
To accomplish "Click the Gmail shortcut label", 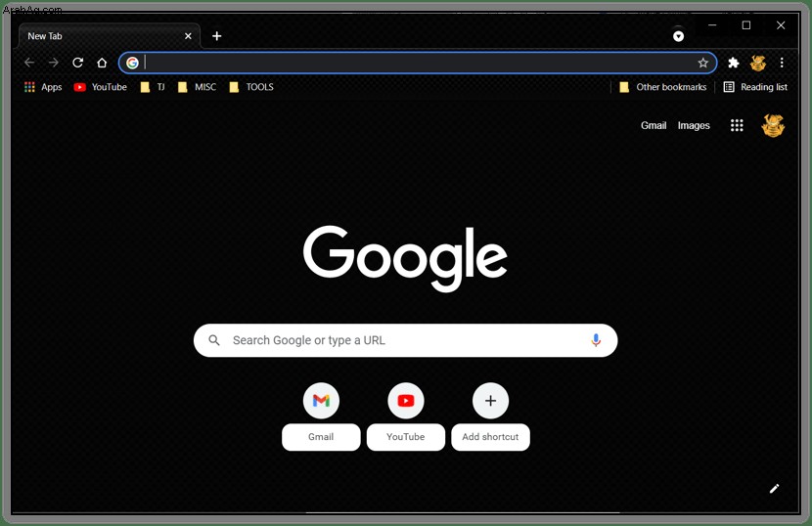I will pyautogui.click(x=321, y=437).
